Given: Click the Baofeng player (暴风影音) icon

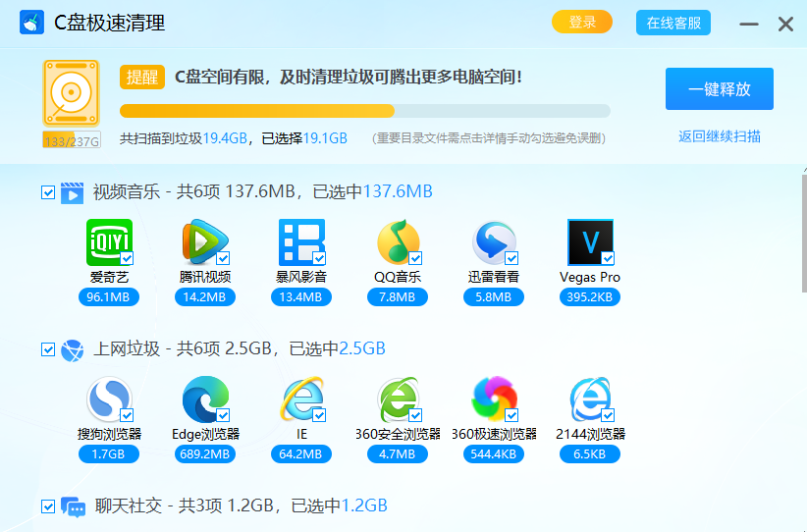Looking at the screenshot, I should [300, 242].
